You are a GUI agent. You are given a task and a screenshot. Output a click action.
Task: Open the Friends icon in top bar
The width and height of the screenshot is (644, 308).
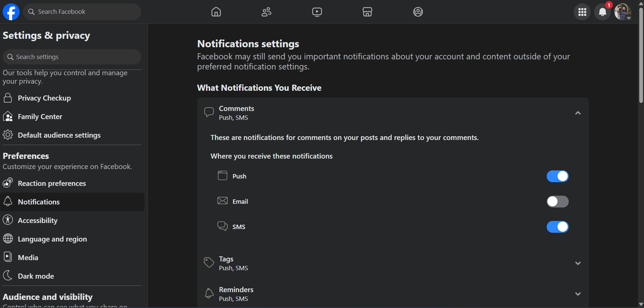tap(266, 12)
